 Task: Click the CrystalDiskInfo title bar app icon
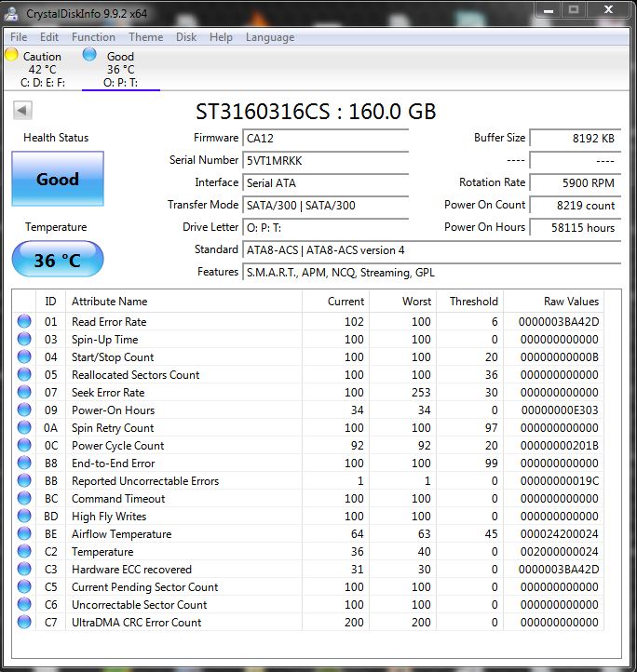[11, 13]
